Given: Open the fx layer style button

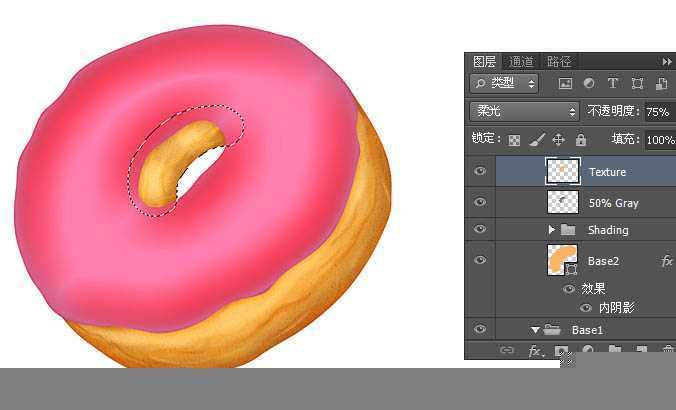Looking at the screenshot, I should point(535,351).
